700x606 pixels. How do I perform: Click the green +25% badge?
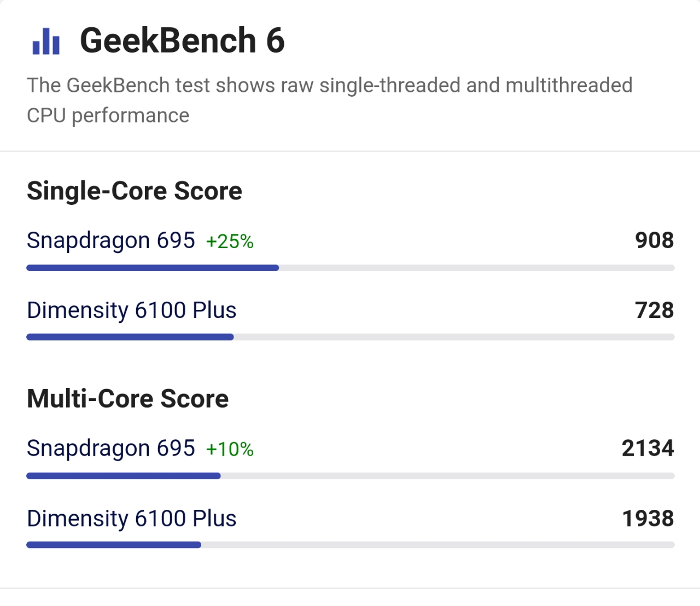coord(230,242)
